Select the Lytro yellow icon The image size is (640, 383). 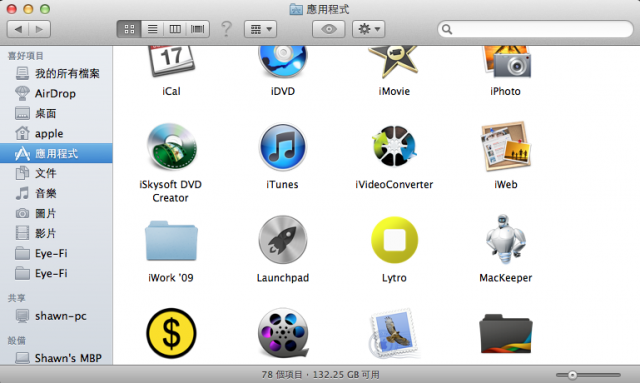point(394,240)
